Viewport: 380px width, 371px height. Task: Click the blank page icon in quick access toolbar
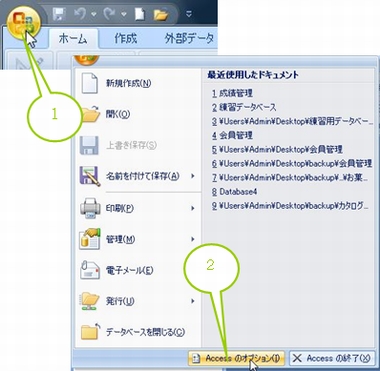tap(140, 14)
